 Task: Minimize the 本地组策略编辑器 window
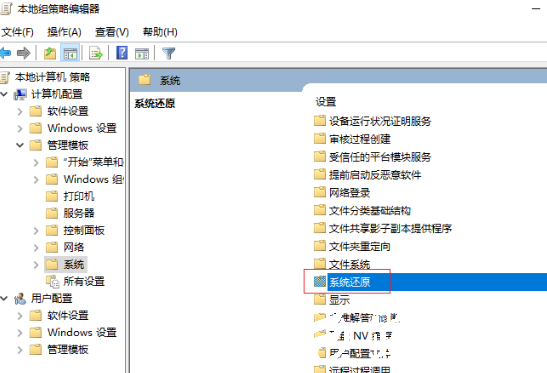point(536,8)
